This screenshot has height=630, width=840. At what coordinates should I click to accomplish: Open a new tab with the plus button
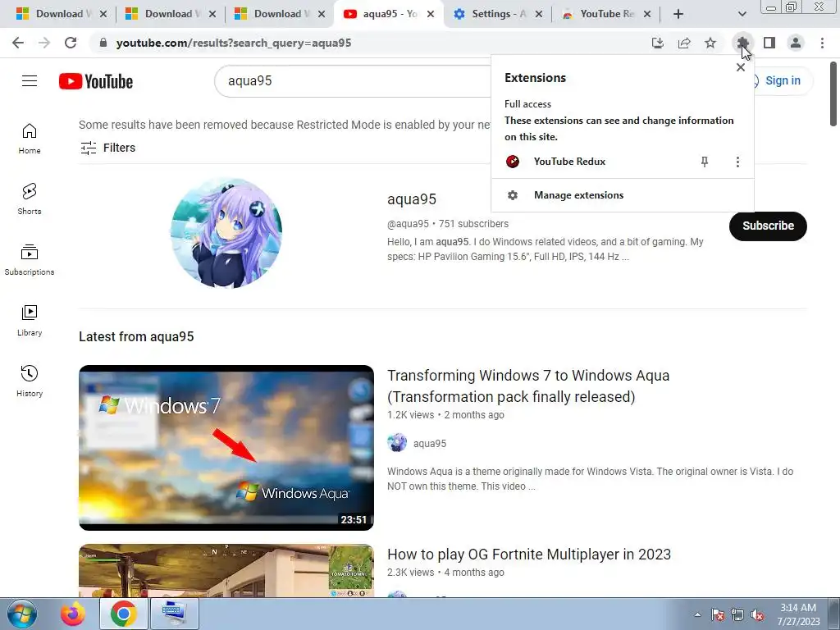[x=678, y=14]
